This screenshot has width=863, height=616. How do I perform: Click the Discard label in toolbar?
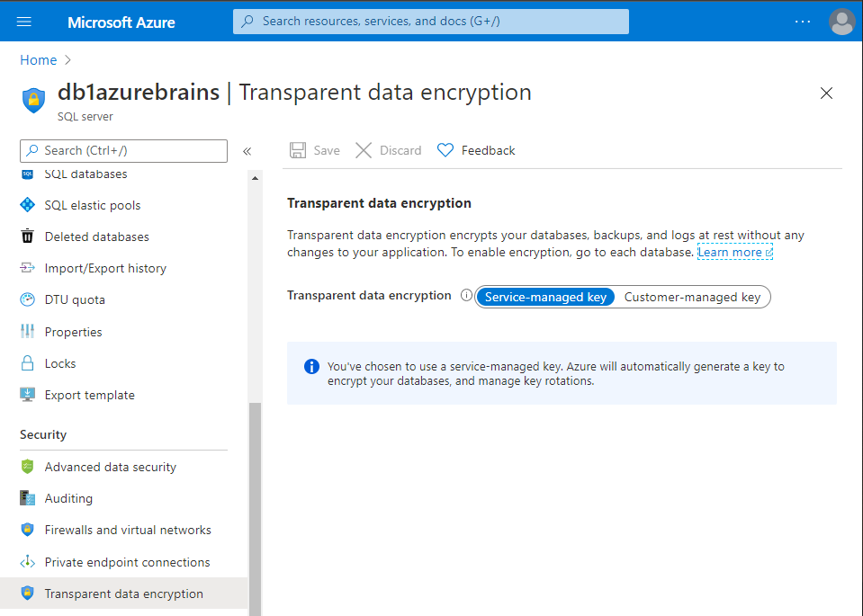(x=400, y=150)
